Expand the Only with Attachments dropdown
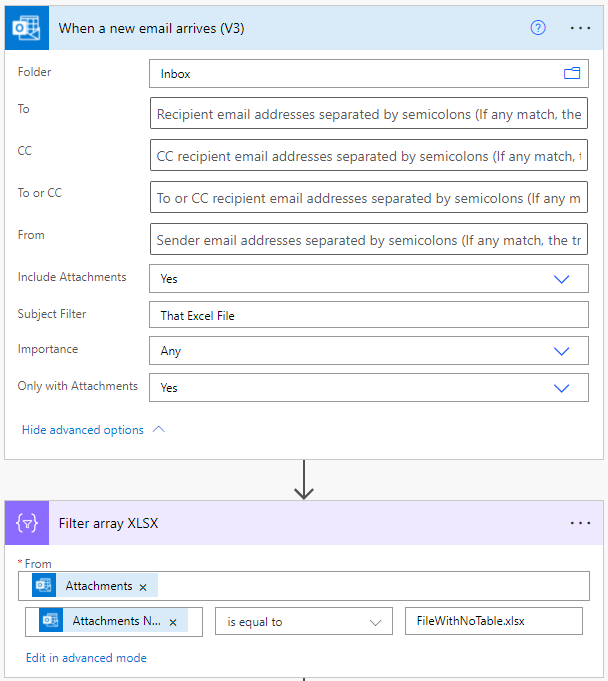The height and width of the screenshot is (681, 608). [x=562, y=388]
